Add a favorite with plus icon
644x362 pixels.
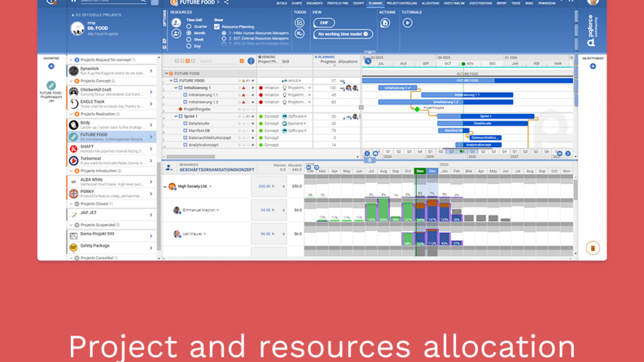tap(51, 66)
